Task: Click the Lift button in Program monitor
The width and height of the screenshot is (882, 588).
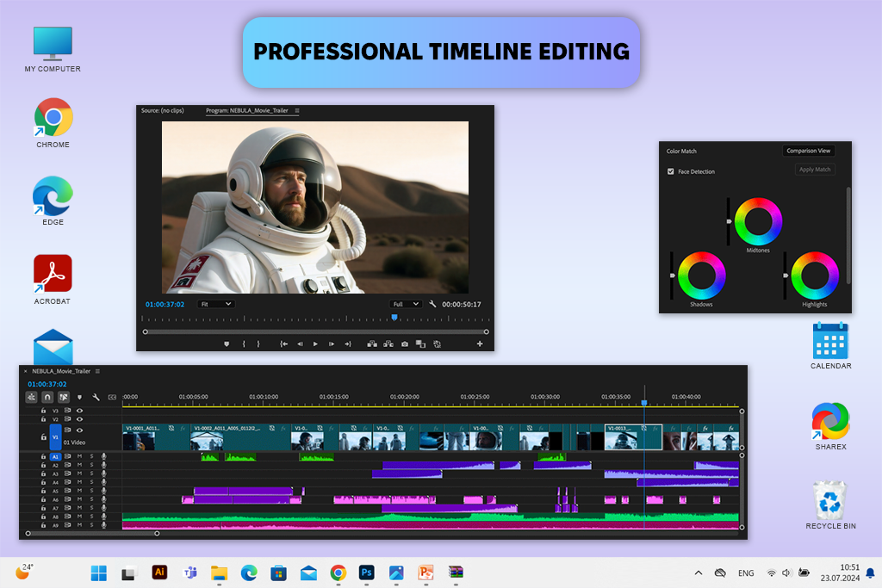Action: click(x=372, y=344)
